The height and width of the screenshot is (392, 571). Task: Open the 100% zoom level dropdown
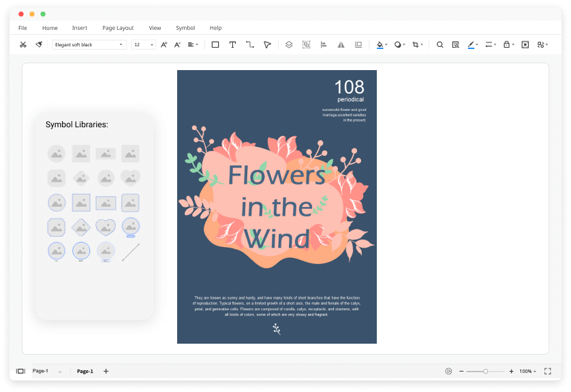pyautogui.click(x=527, y=371)
